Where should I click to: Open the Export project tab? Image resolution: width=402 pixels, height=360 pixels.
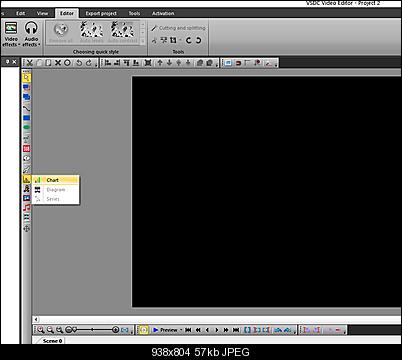(101, 13)
